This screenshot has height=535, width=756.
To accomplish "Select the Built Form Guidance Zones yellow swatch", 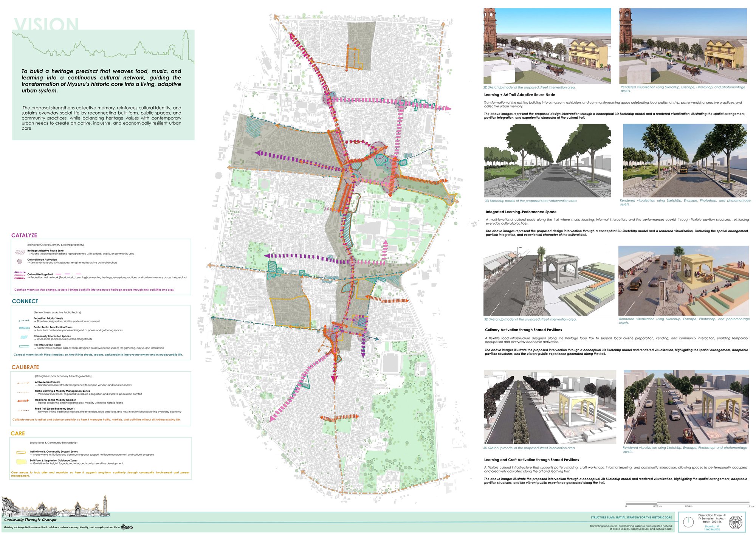I will tap(21, 462).
